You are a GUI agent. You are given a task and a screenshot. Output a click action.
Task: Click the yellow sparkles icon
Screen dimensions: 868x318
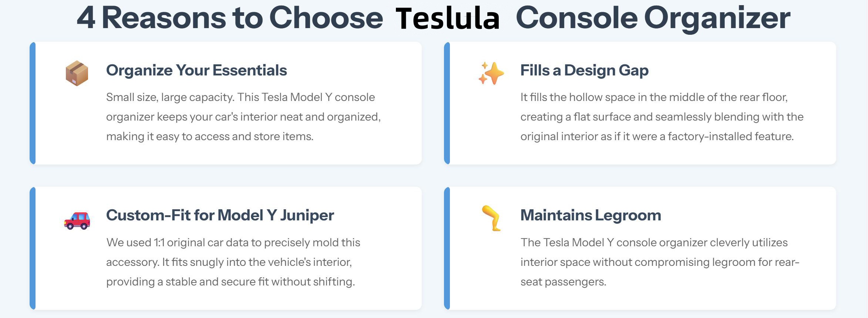coord(491,73)
